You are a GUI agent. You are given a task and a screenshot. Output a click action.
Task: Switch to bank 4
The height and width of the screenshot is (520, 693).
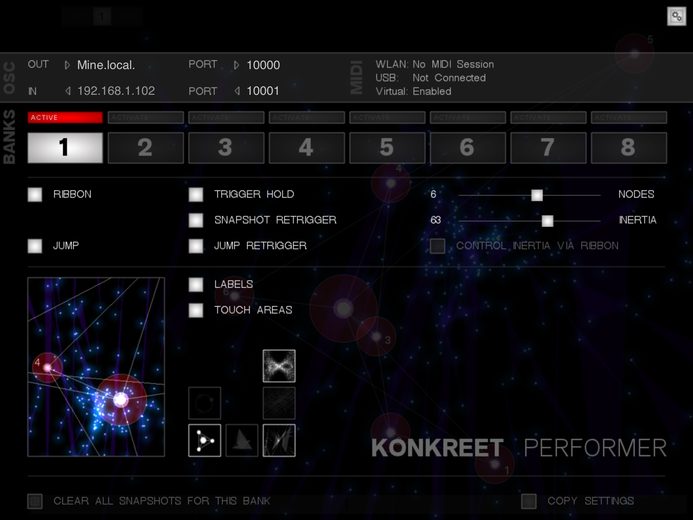(307, 148)
